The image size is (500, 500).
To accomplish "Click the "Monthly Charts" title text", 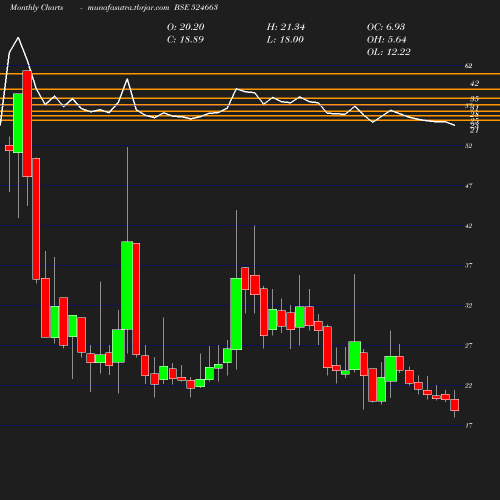I will tap(37, 8).
